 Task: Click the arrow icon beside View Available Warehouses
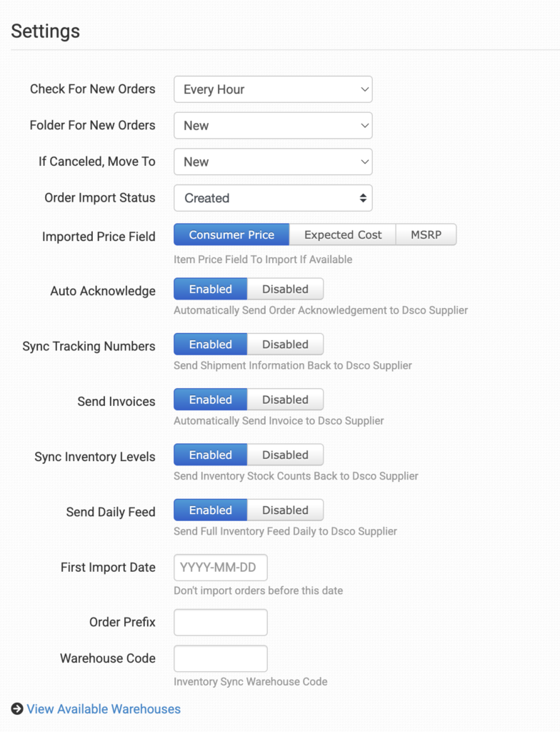pos(17,709)
